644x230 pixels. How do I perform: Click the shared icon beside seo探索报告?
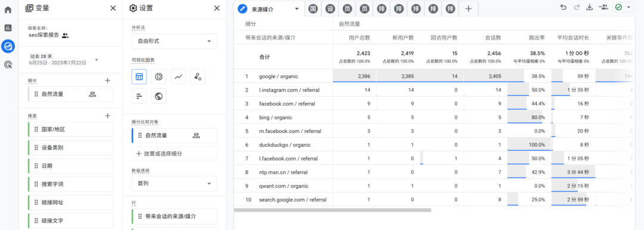pos(66,36)
